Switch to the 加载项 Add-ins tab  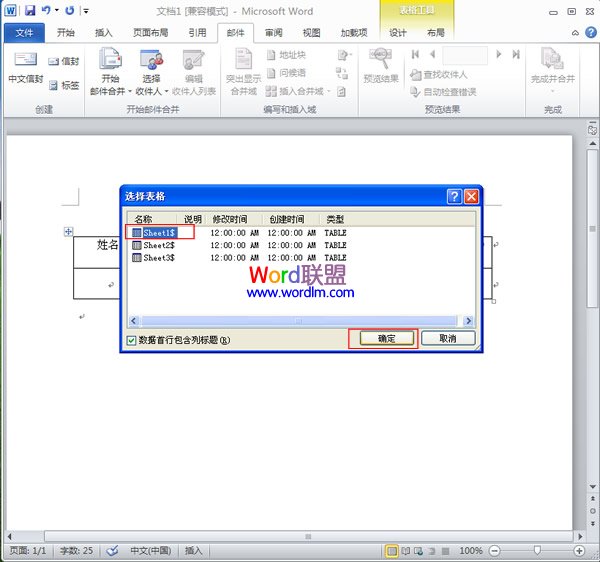point(354,33)
